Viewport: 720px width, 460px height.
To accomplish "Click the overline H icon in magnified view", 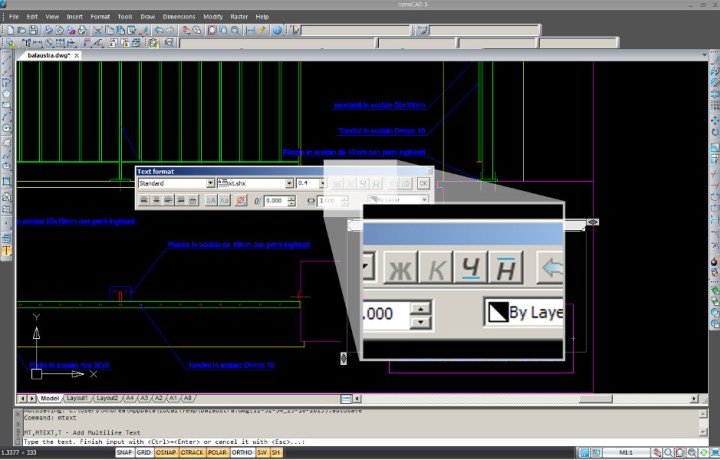I will click(x=506, y=268).
